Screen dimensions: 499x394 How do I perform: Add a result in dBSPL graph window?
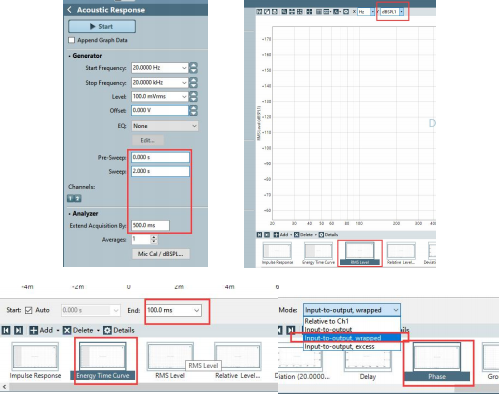click(x=281, y=235)
